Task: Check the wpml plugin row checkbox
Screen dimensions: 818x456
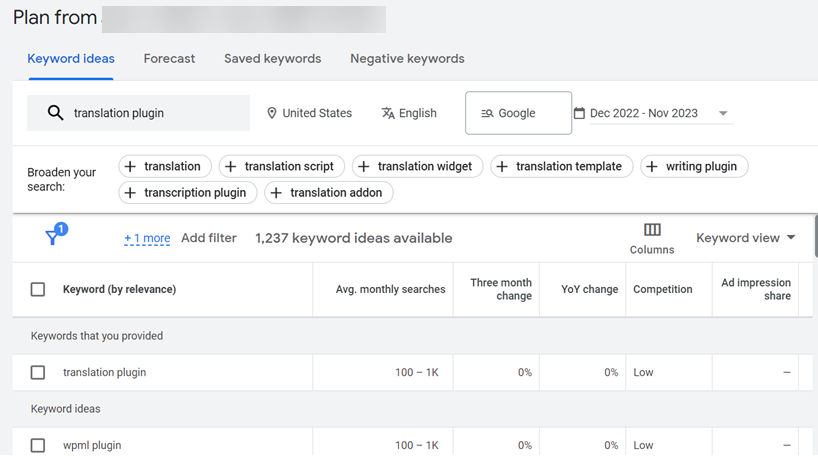Action: point(38,446)
